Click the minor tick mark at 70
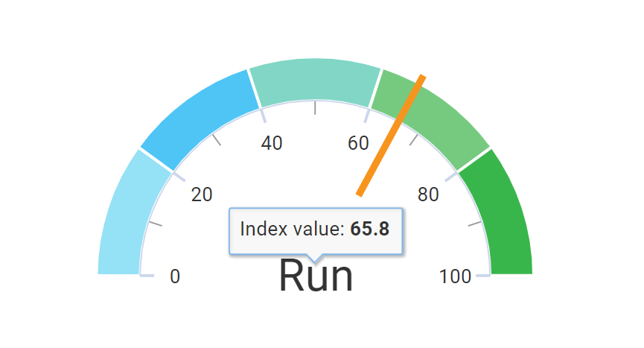 [414, 139]
